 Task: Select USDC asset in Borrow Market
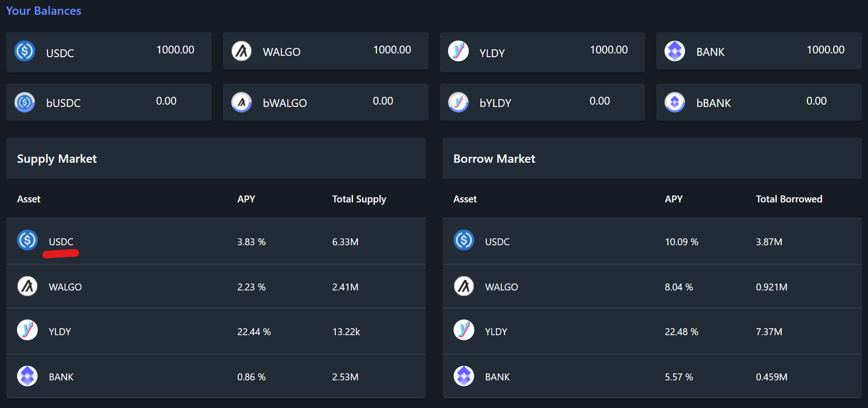(497, 242)
